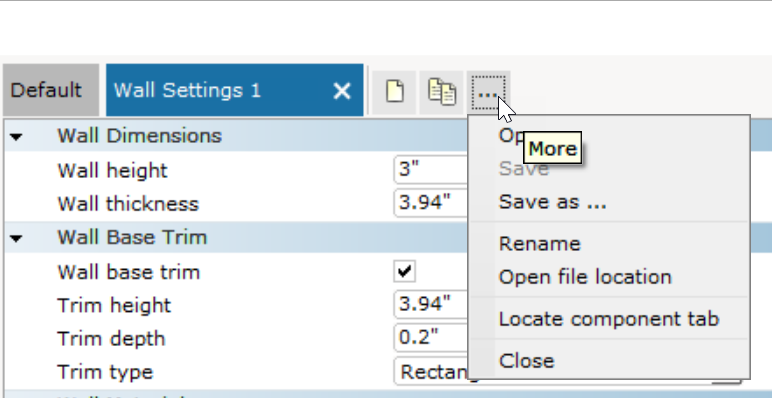Edit the Wall height field
This screenshot has height=398, width=772.
(x=431, y=169)
